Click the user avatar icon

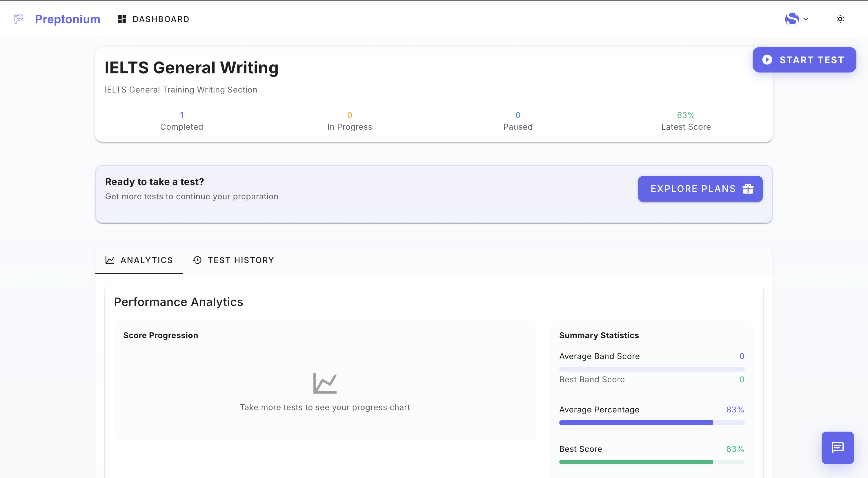(x=792, y=19)
